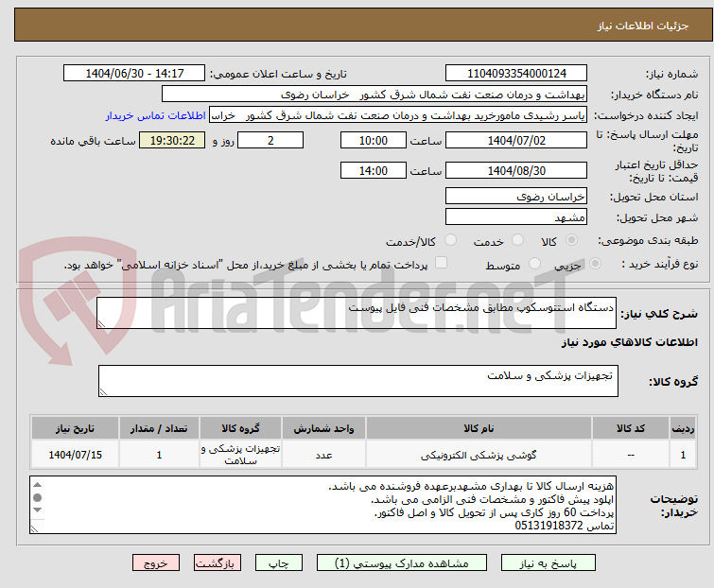Click the 'گروه کالا' column header
This screenshot has width=714, height=588.
click(x=240, y=428)
